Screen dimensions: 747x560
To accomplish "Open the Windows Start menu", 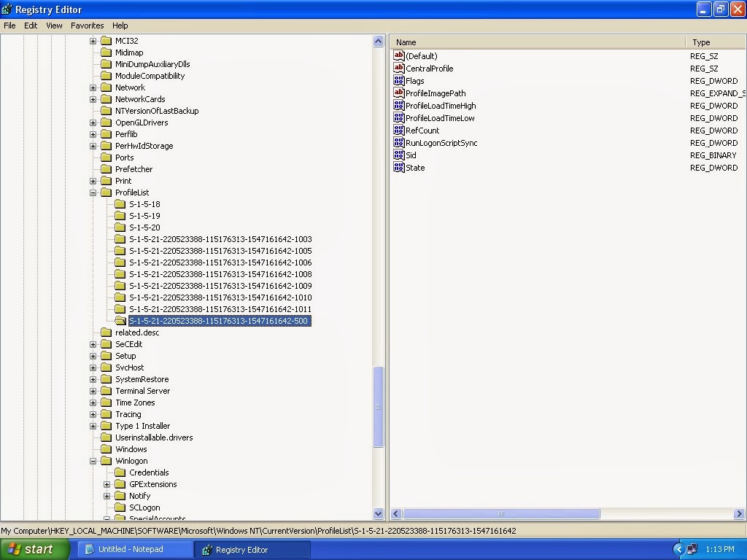I will (35, 550).
